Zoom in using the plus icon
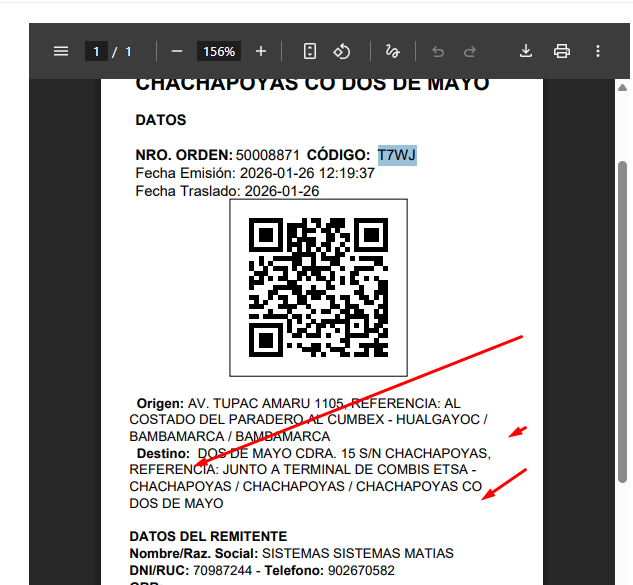Viewport: 633px width, 585px height. pyautogui.click(x=261, y=51)
